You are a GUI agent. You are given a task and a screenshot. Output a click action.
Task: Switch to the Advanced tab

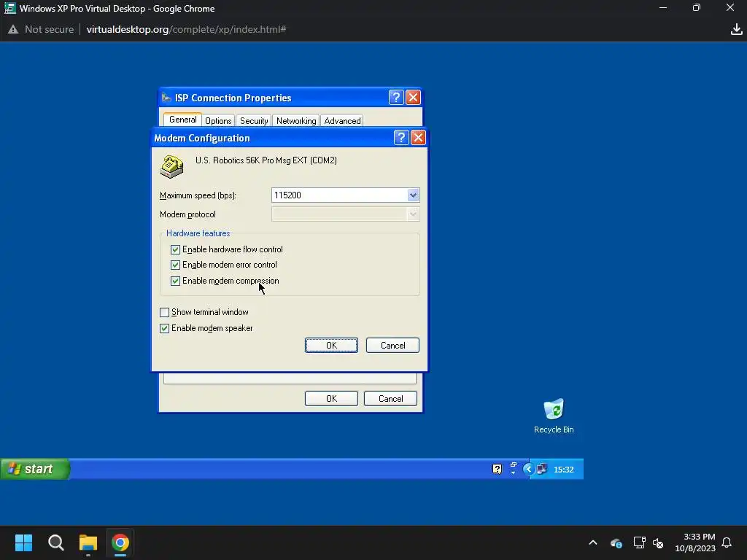(x=342, y=121)
